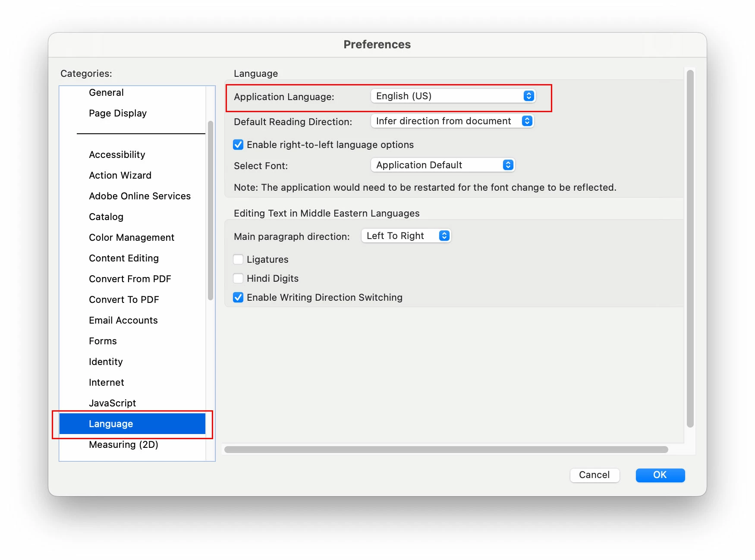
Task: Select the Convert To PDF category
Action: tap(132, 299)
